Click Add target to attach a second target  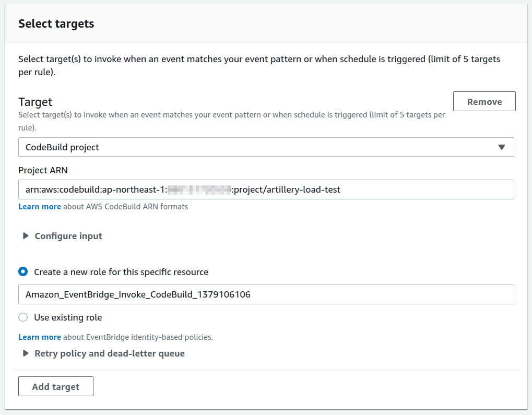click(55, 386)
